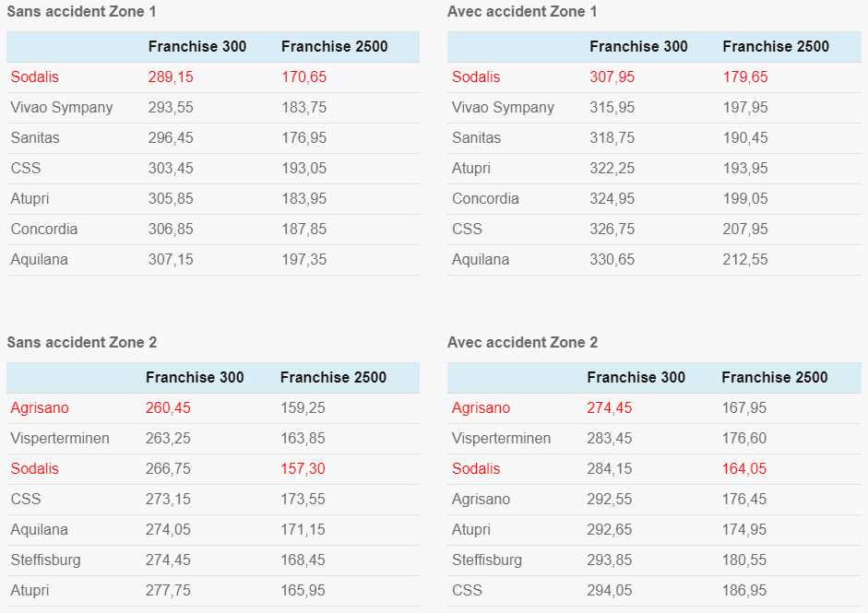Click Sodalis in the Sans accident Zone 1 table
The width and height of the screenshot is (868, 613).
[34, 77]
